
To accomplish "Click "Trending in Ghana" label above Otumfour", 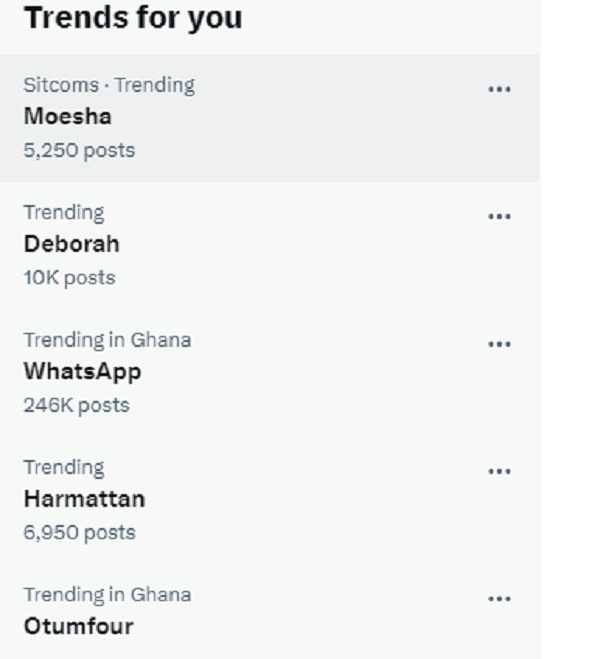I will click(107, 595).
